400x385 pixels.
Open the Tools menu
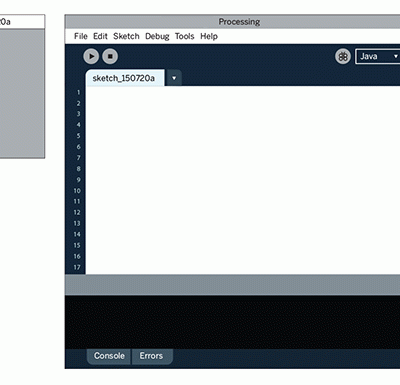pos(184,36)
